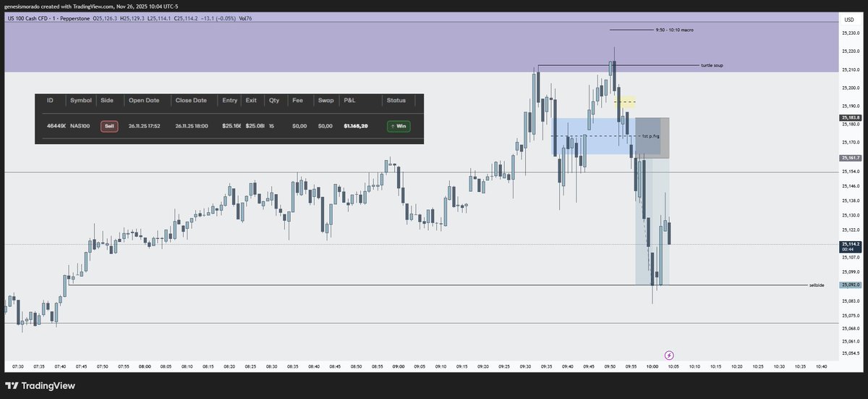Screen dimensions: 868x399
Task: Click the 25,220.0 price axis label
Action: click(849, 52)
